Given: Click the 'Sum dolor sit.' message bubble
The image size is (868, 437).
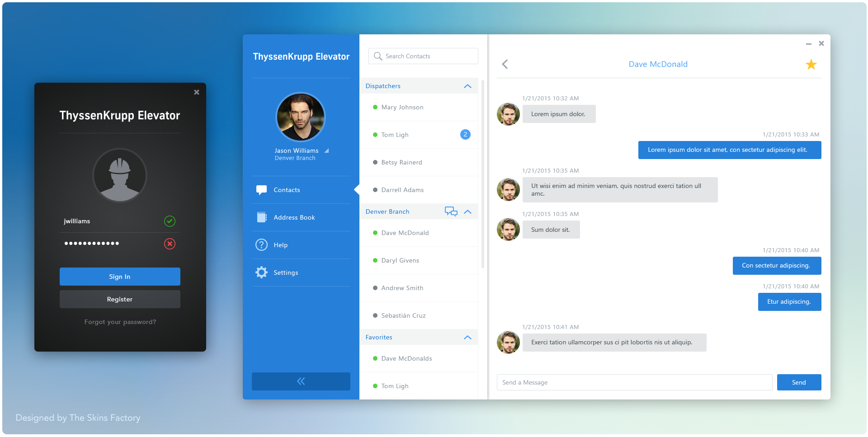Looking at the screenshot, I should pyautogui.click(x=551, y=230).
